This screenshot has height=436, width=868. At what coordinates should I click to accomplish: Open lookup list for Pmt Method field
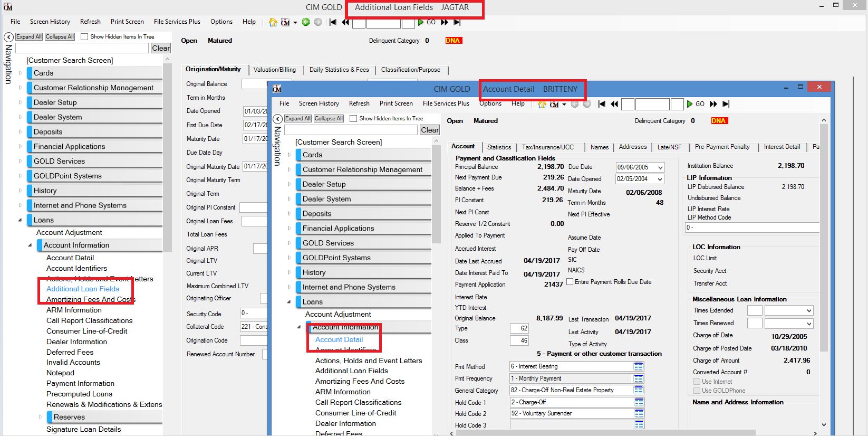639,366
